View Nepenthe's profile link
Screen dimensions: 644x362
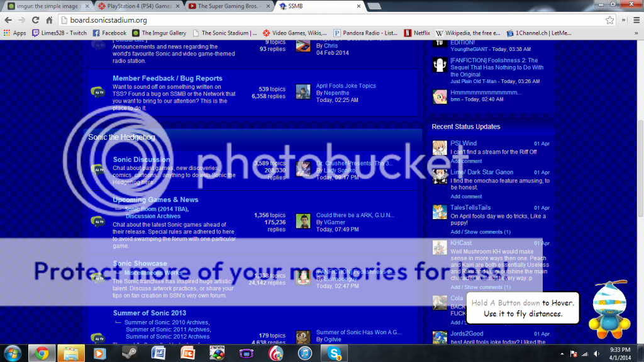336,93
